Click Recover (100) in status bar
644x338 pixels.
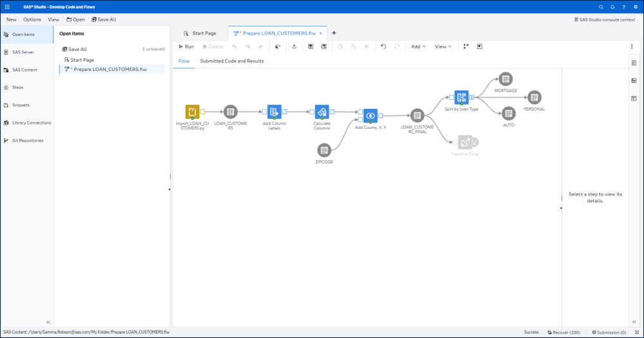pos(563,332)
